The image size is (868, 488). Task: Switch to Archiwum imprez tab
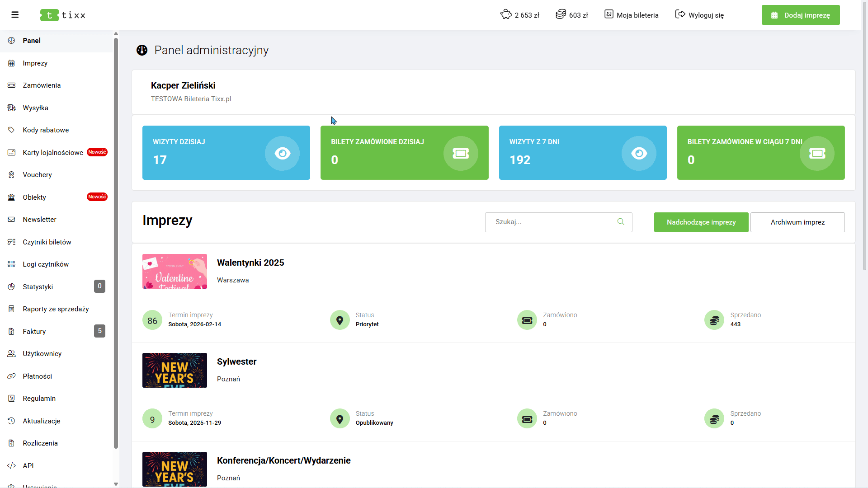797,222
